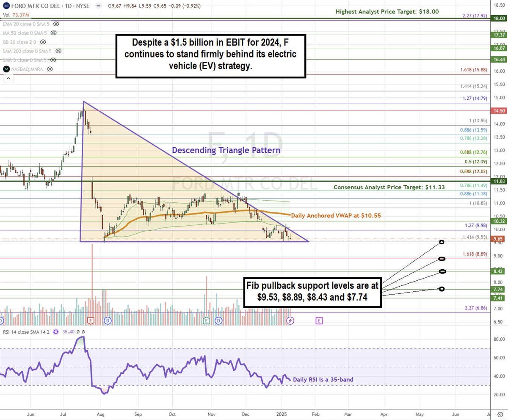Click the 18.00 highest price target label on the axis
Image resolution: width=508 pixels, height=420 pixels.
point(499,18)
